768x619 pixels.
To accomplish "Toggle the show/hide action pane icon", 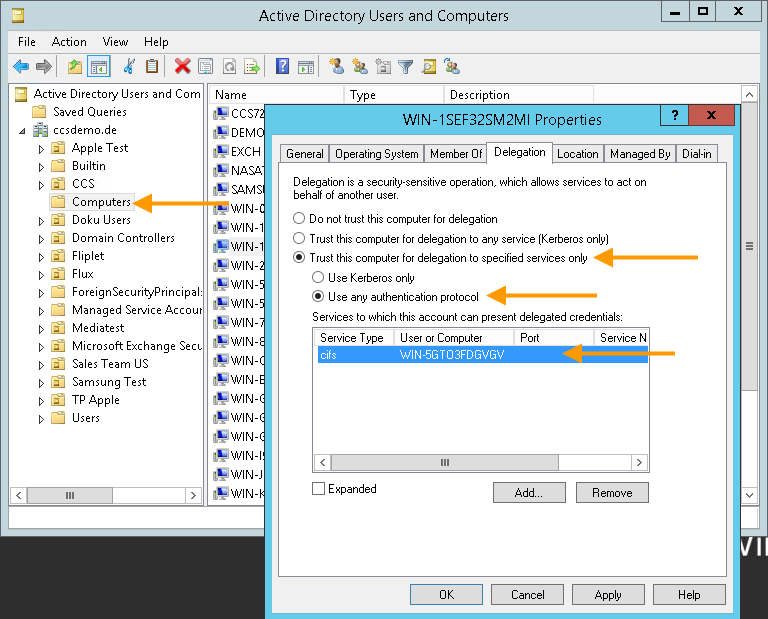I will [306, 66].
